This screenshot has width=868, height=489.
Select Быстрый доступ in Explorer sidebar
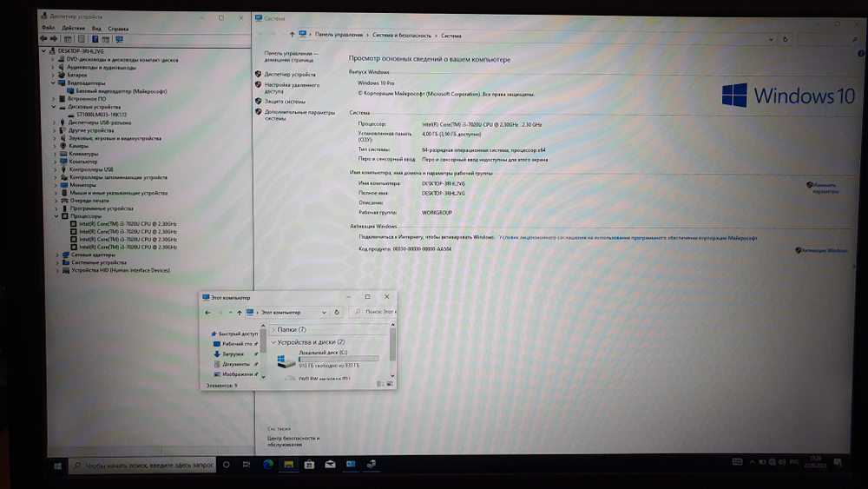pos(238,334)
